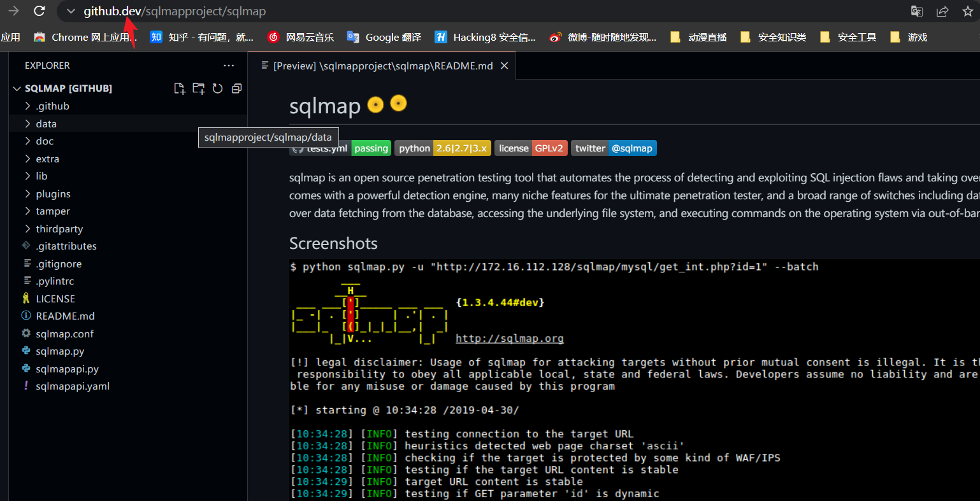The width and height of the screenshot is (980, 501).
Task: Bookmark this page with the star icon
Action: coord(968,11)
